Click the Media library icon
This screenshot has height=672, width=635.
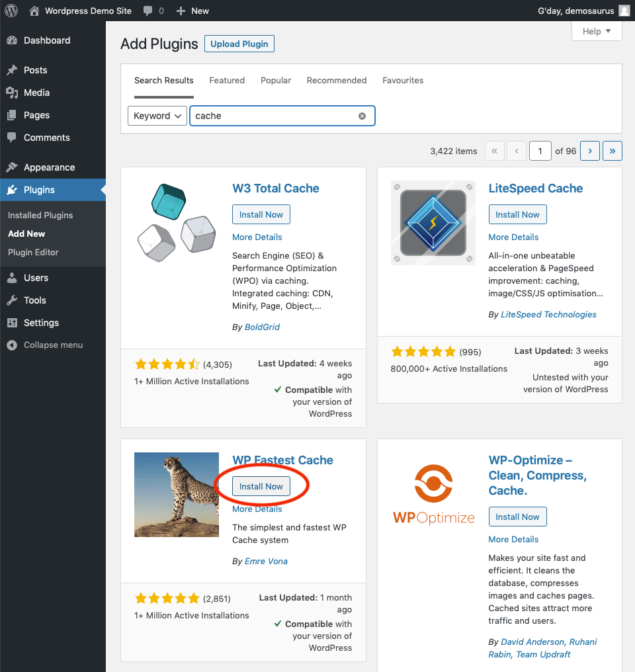click(12, 93)
